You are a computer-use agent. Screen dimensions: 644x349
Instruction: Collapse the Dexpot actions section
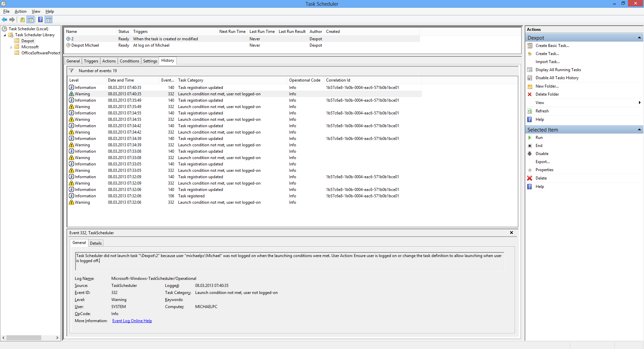(640, 38)
